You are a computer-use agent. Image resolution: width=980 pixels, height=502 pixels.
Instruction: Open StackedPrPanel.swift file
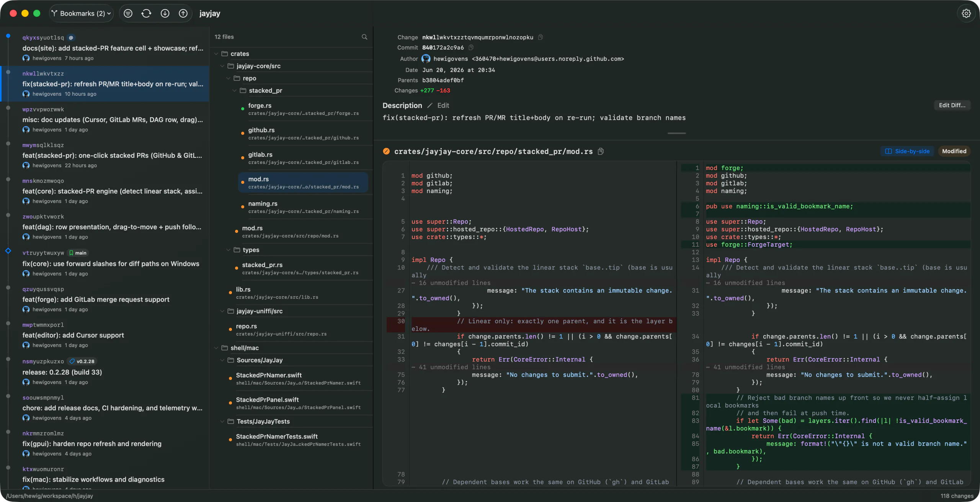point(297,403)
